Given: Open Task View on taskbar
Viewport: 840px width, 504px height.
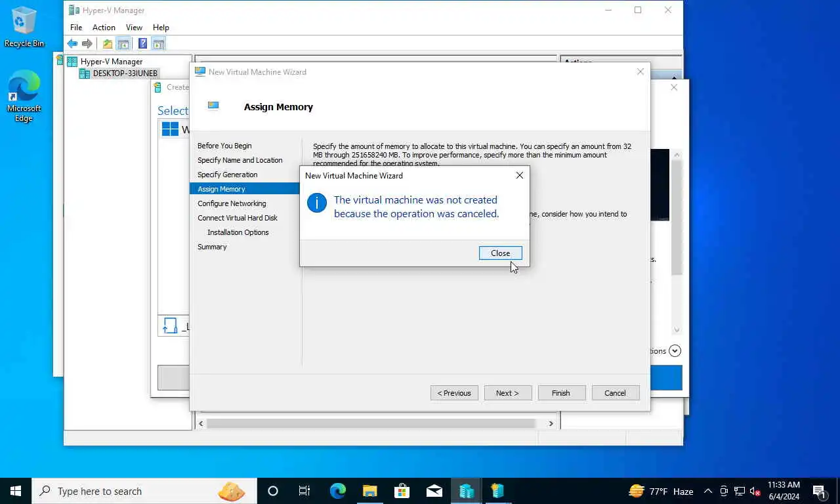Looking at the screenshot, I should pos(304,491).
